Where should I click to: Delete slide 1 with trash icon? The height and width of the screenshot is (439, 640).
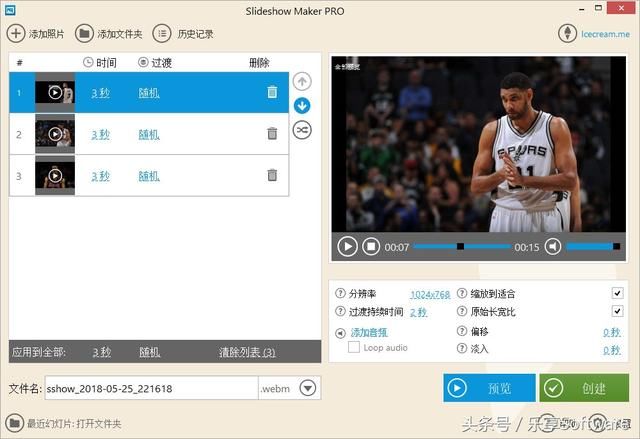272,92
